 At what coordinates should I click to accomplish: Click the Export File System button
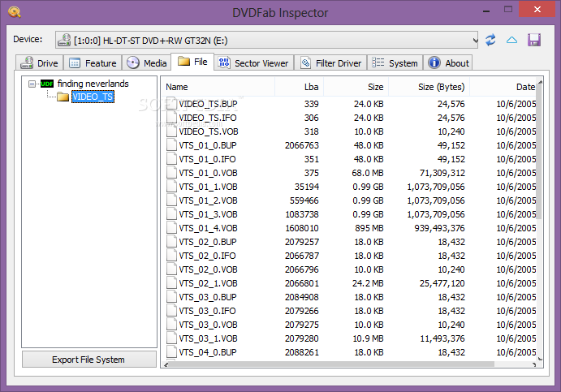pos(89,360)
